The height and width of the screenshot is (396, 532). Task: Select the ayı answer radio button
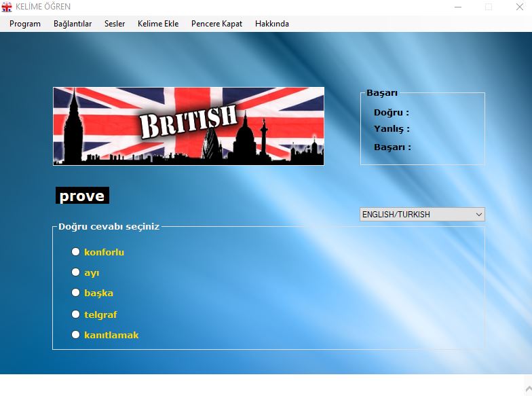click(x=75, y=272)
